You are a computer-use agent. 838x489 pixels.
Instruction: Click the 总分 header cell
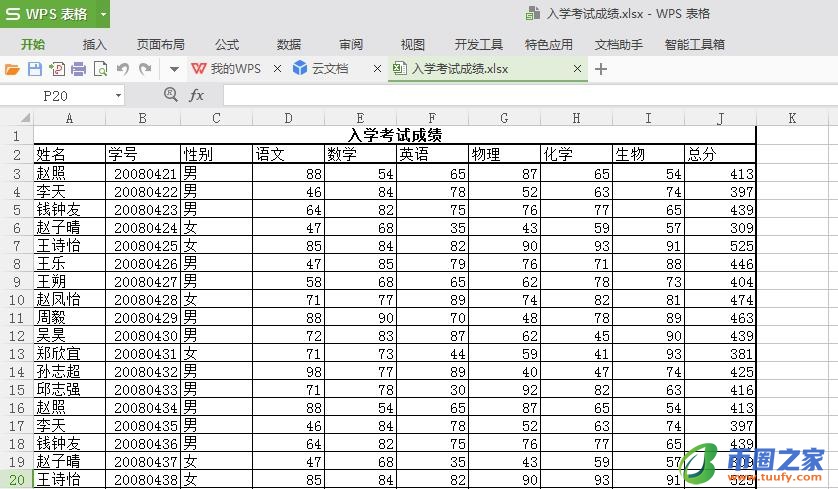point(720,154)
